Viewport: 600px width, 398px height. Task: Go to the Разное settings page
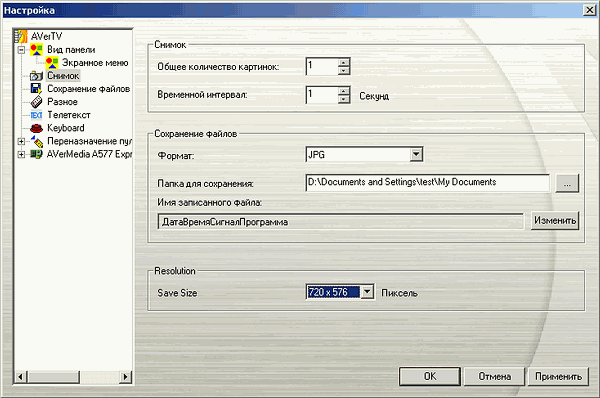[x=62, y=102]
